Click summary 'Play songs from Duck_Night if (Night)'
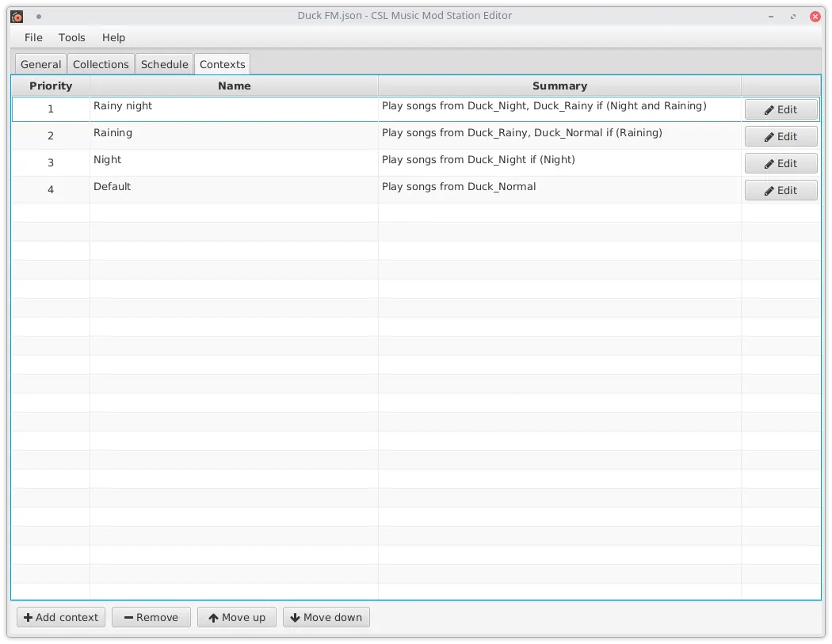 tap(478, 160)
